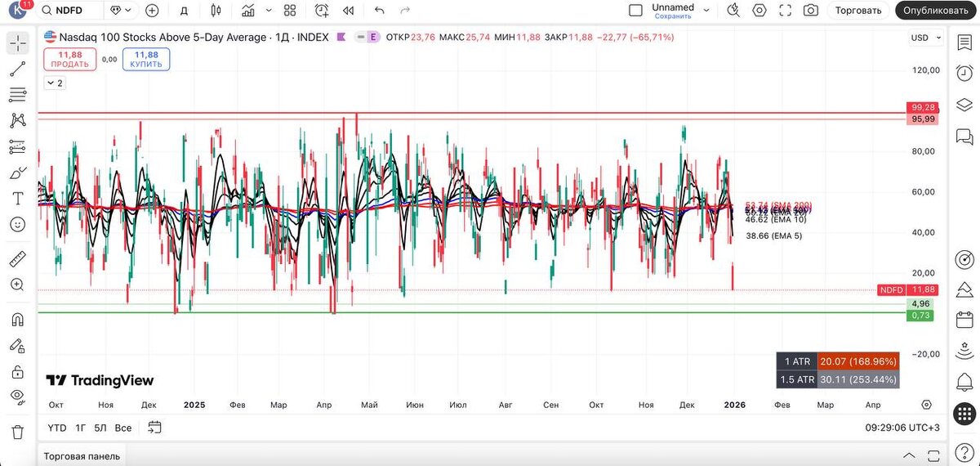Open the candlestick chart type menu
This screenshot has height=466, width=980.
(x=216, y=11)
